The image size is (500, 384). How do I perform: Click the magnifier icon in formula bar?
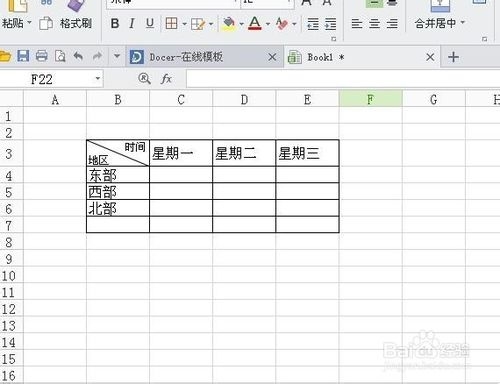144,79
